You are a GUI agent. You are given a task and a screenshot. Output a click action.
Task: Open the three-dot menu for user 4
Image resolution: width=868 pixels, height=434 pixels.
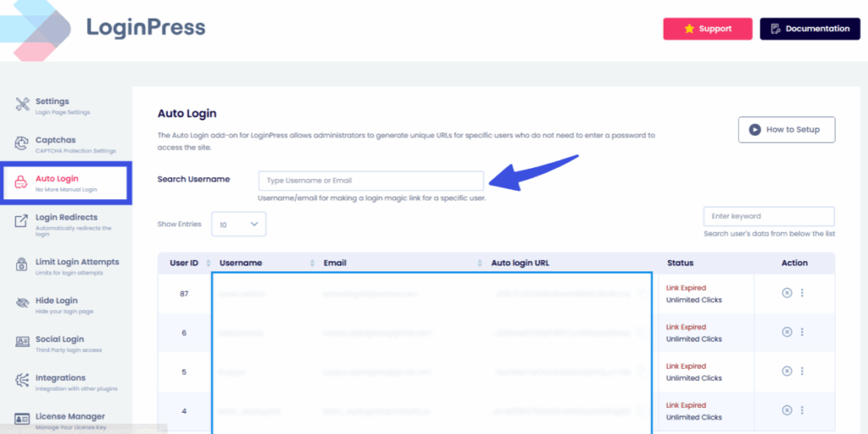(802, 410)
